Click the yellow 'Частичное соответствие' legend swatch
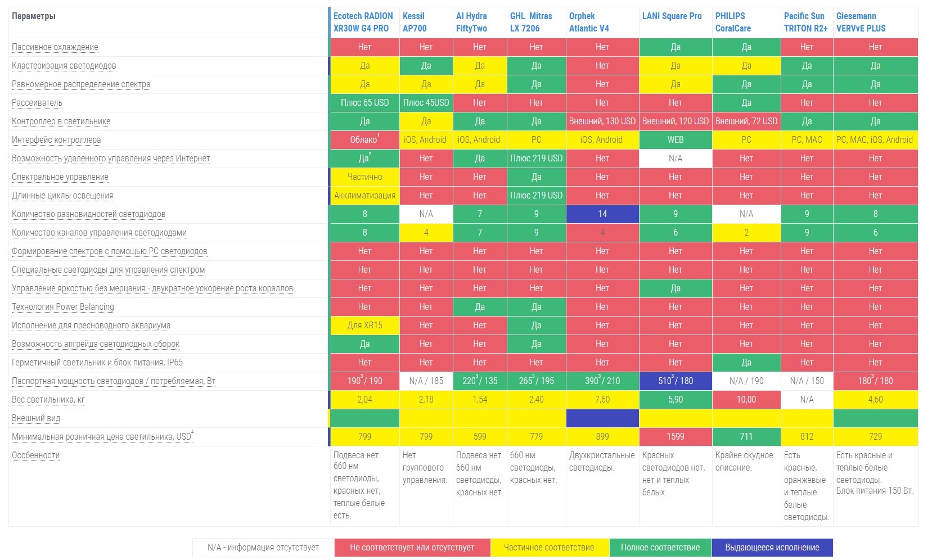Viewport: 932px width, 560px height. (x=549, y=548)
